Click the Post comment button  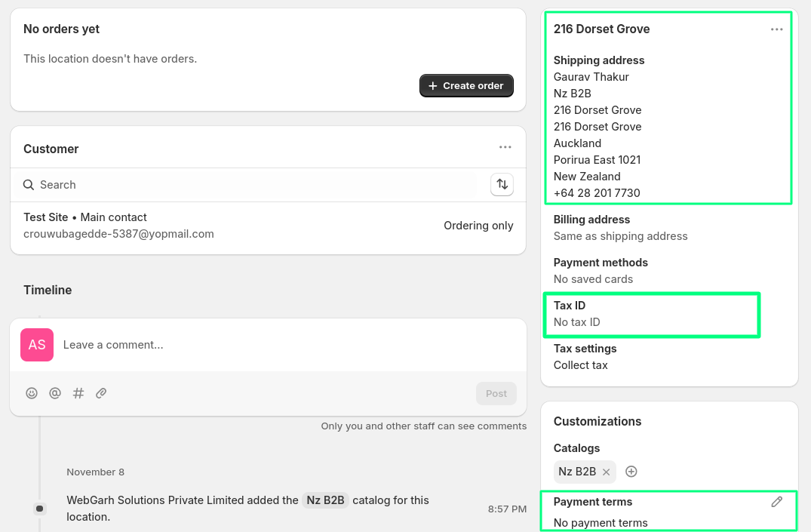pos(496,393)
